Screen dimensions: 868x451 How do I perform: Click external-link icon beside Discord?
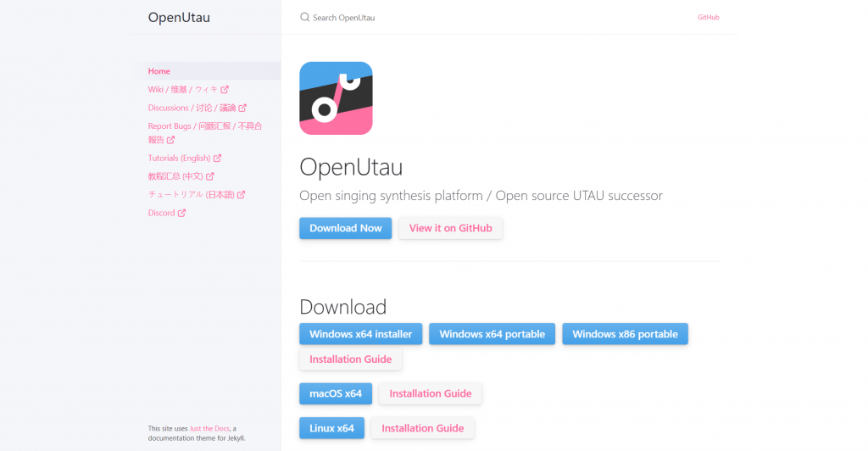181,213
